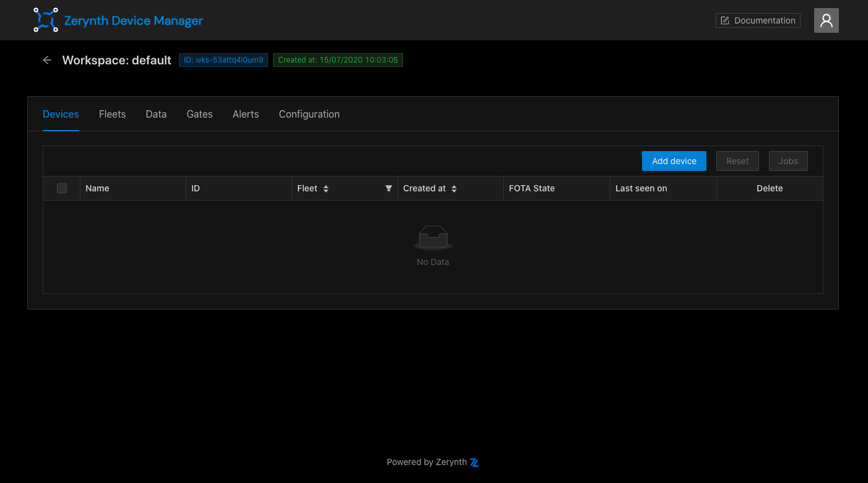Click the Created at column header text
This screenshot has width=868, height=483.
coord(424,188)
